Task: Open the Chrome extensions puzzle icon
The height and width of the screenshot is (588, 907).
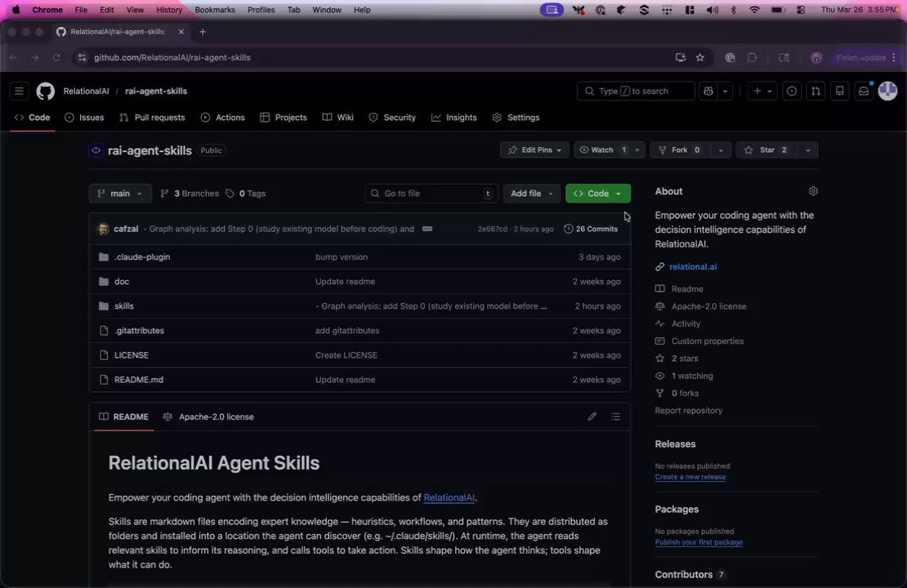Action: (x=752, y=57)
